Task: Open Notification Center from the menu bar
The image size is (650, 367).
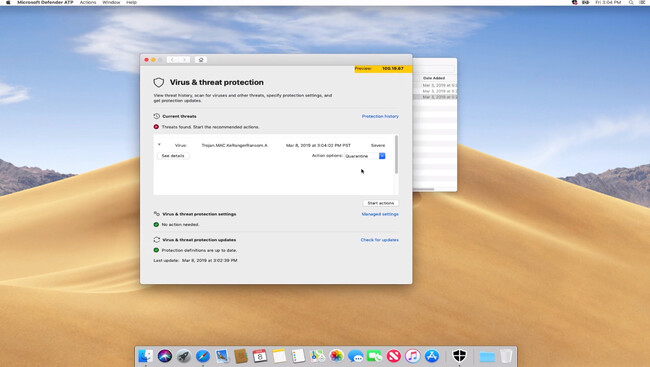Action: (x=642, y=2)
